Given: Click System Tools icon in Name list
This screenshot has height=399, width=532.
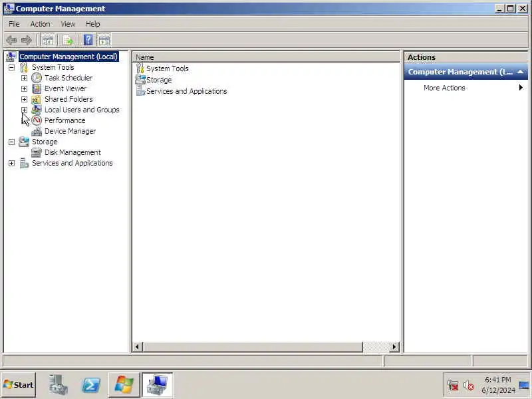Looking at the screenshot, I should (x=140, y=68).
